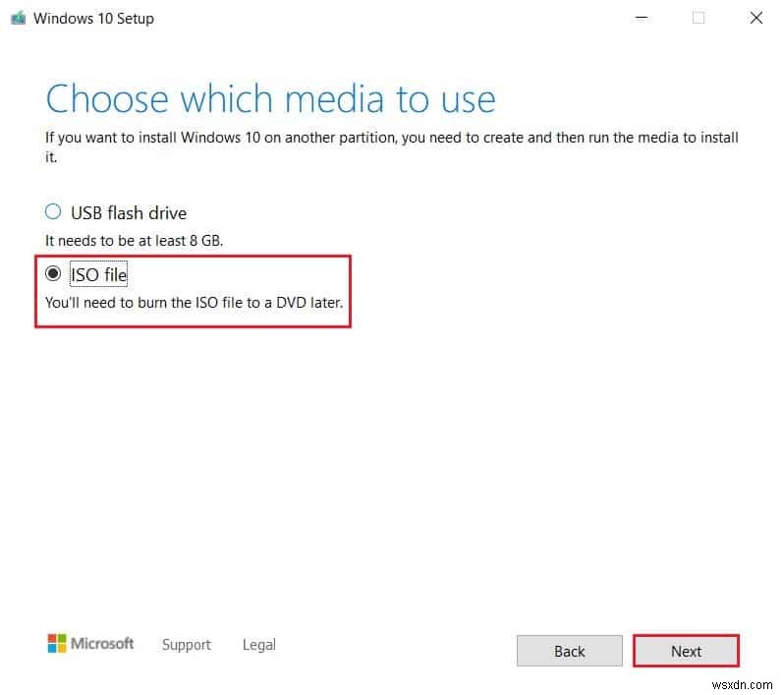The image size is (784, 695).
Task: Click the 'Choose which media to use' heading
Action: point(270,99)
